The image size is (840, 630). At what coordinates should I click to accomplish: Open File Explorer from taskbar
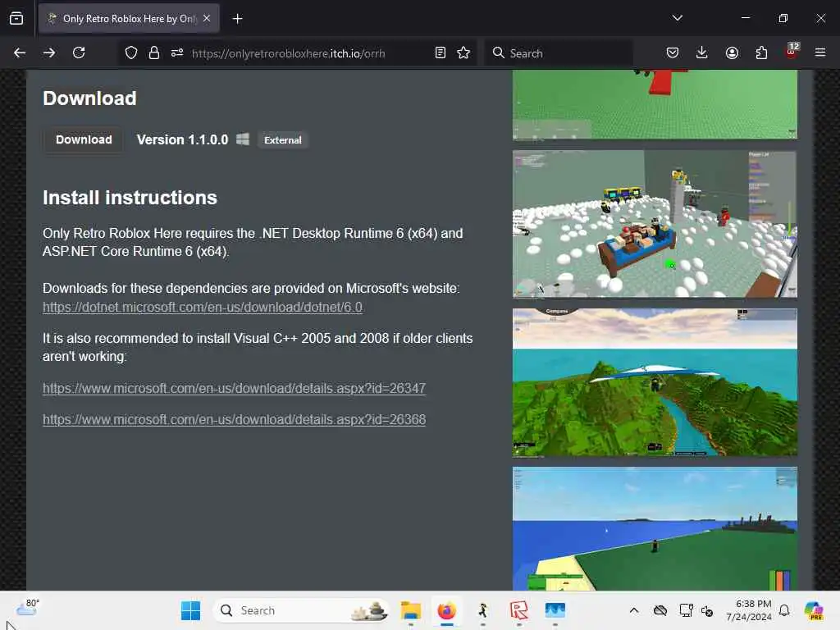411,610
